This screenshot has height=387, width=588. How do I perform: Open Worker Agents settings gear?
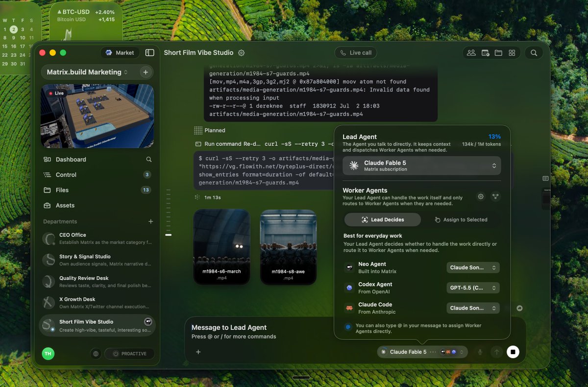tap(481, 196)
